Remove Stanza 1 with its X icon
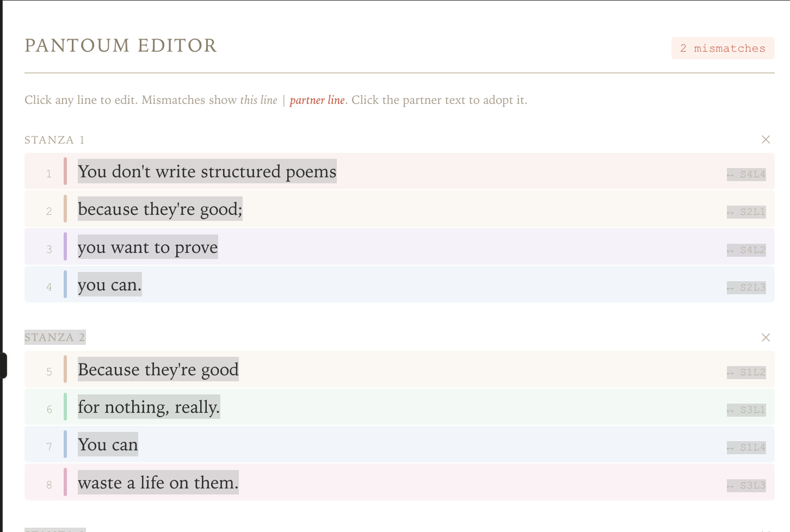The height and width of the screenshot is (532, 790). tap(766, 140)
